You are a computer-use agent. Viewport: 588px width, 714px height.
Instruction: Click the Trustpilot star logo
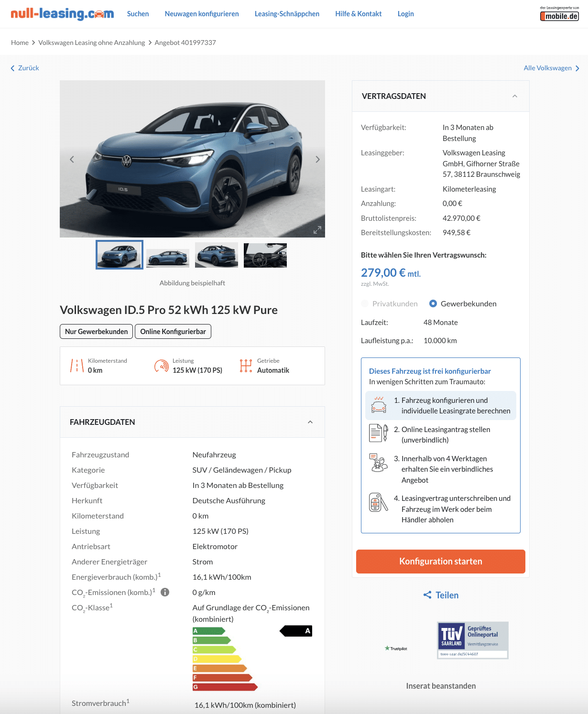pos(396,649)
